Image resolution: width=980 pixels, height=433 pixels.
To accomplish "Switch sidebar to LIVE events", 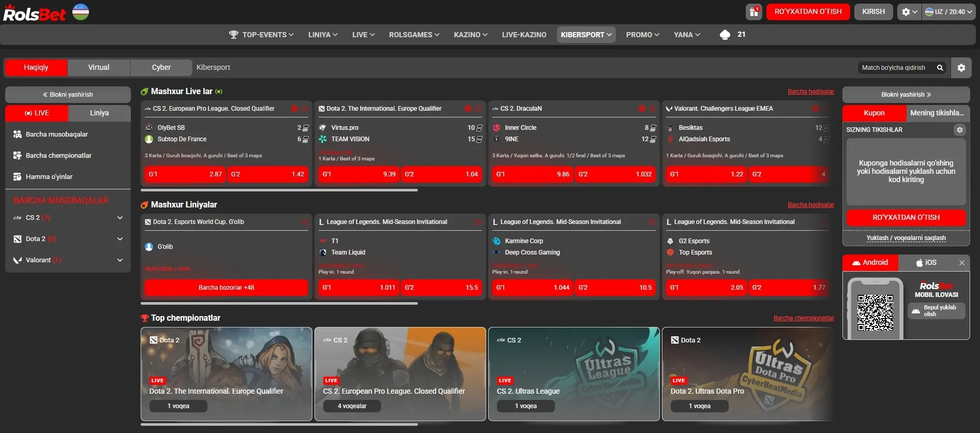I will point(37,113).
